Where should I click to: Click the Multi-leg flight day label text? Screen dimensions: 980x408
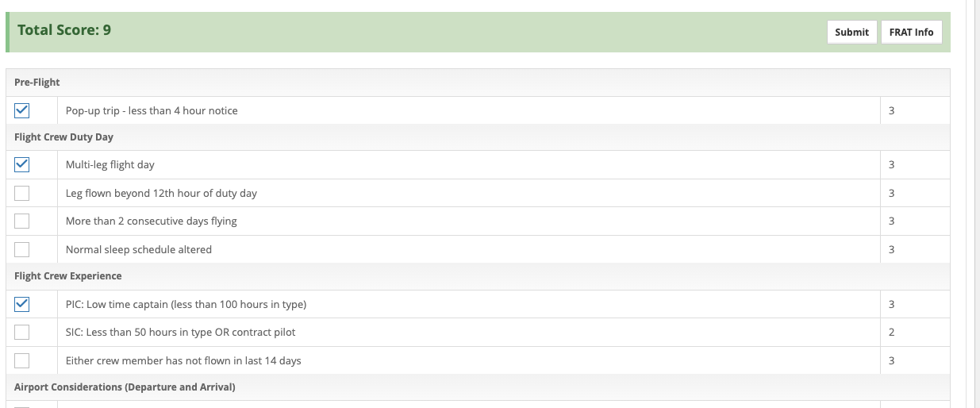[x=110, y=165]
